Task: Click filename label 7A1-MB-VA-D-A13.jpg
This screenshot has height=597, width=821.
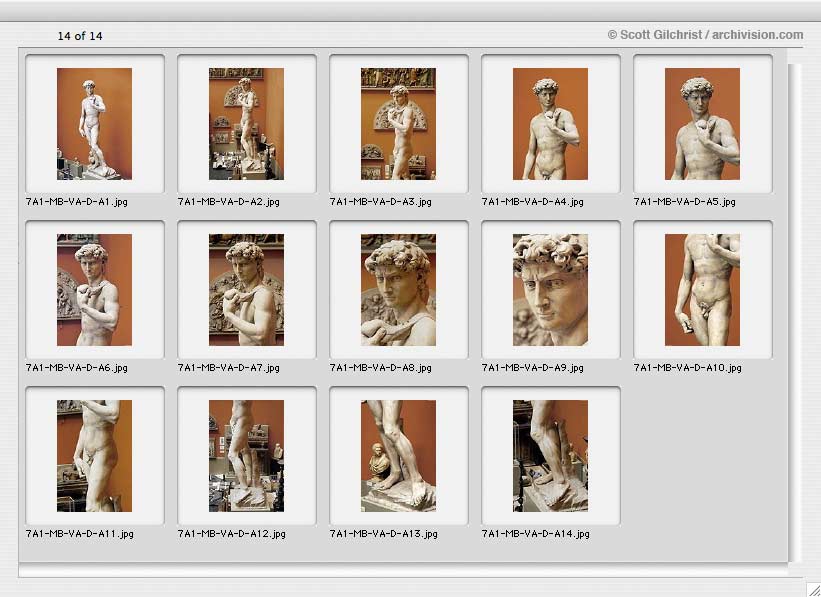Action: tap(384, 534)
